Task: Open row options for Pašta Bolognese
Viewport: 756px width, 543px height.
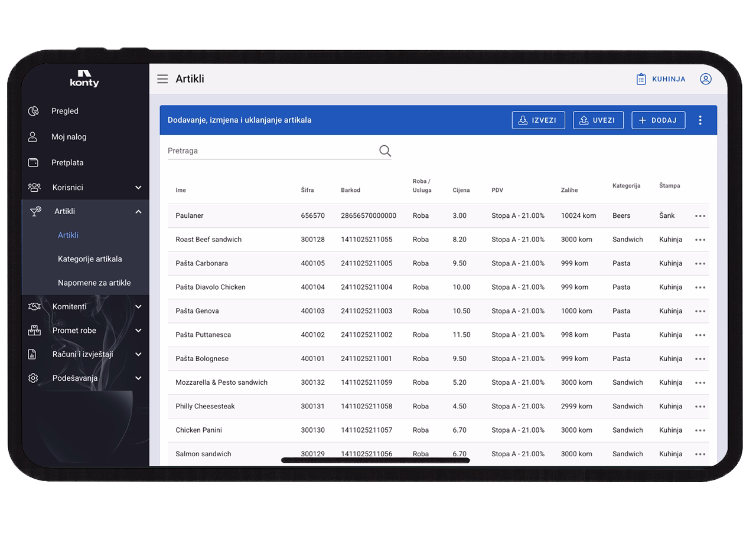Action: (x=700, y=359)
